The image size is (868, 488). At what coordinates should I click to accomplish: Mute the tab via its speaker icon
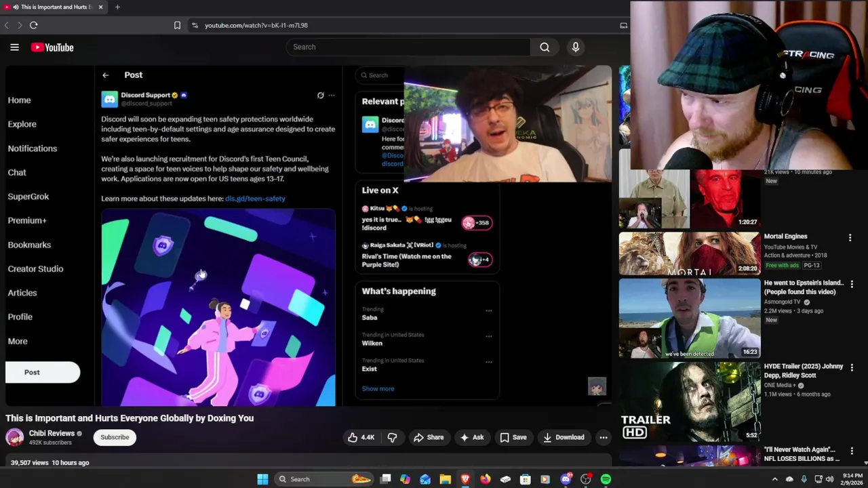click(16, 7)
